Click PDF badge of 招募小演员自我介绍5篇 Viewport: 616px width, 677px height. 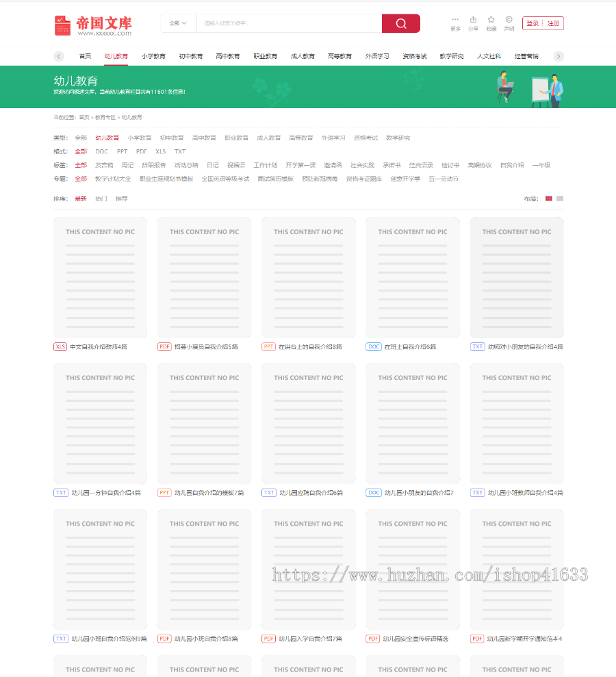point(164,346)
